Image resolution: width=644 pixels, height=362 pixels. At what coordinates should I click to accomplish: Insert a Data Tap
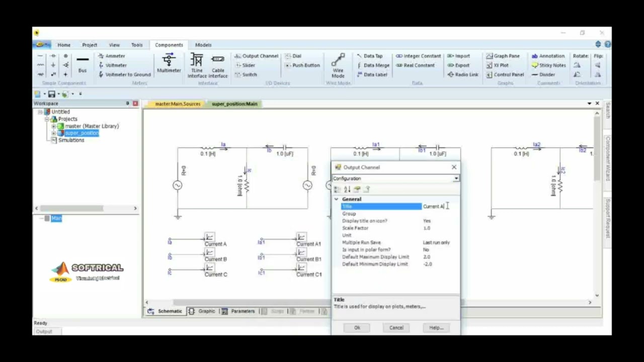(370, 56)
